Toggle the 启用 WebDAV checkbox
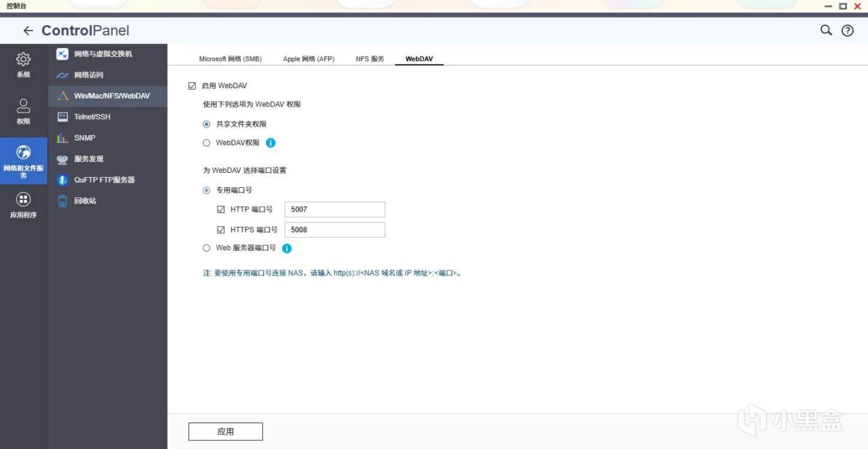 tap(192, 86)
